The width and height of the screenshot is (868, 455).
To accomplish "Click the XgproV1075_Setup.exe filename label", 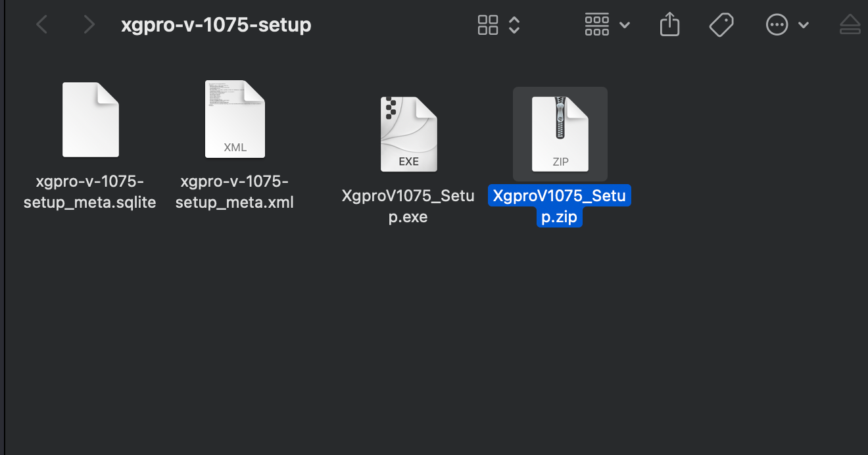I will pyautogui.click(x=408, y=206).
